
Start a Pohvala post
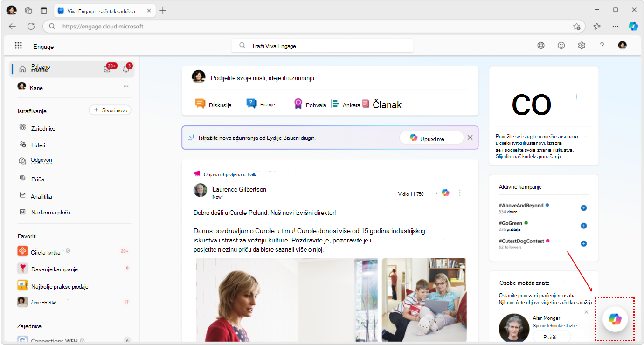coord(310,104)
